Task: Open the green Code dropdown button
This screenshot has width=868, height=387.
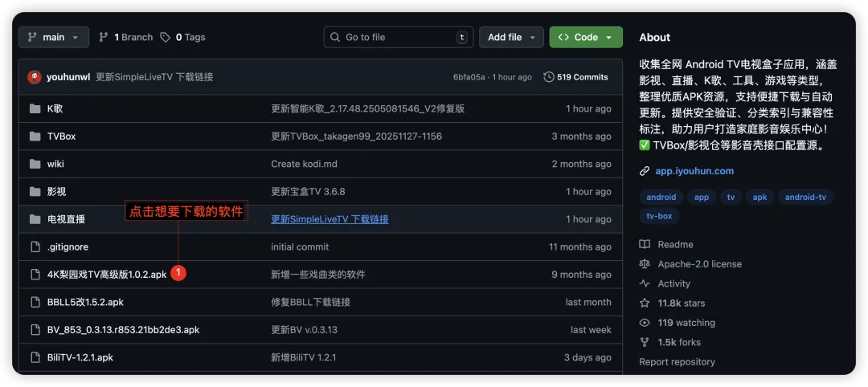Action: (586, 37)
